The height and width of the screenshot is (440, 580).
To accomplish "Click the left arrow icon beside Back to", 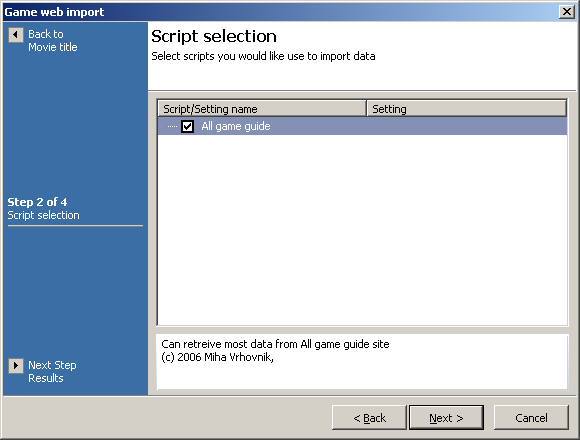I will (x=16, y=35).
